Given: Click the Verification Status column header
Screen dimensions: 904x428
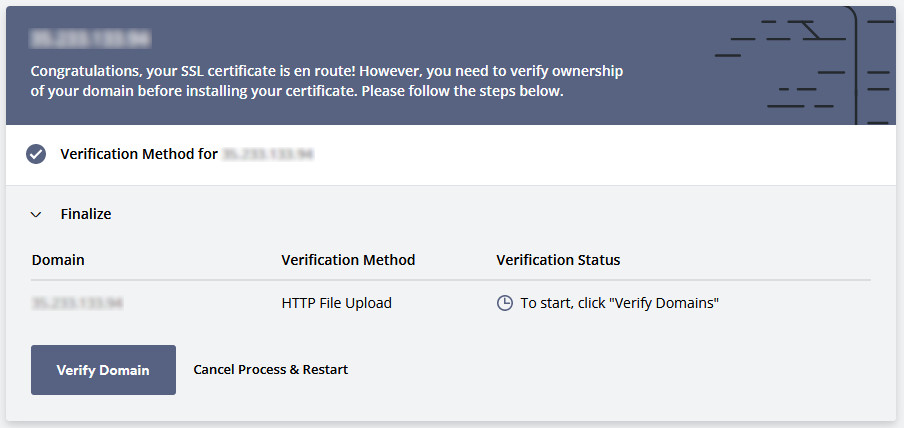Looking at the screenshot, I should [x=558, y=260].
